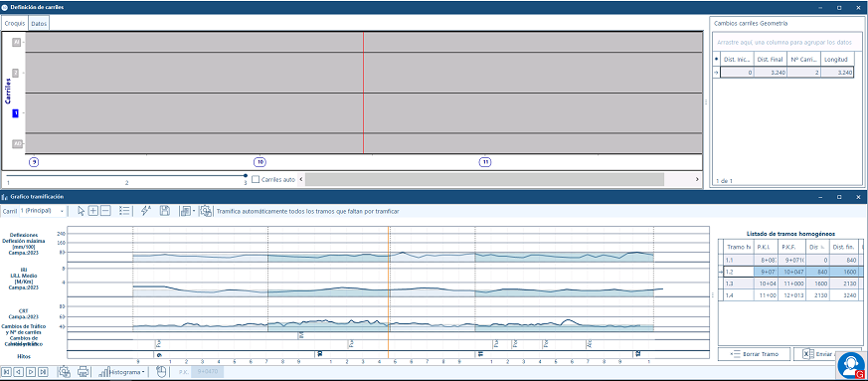Open the copy/export dropdown arrow in toolbar
Viewport: 868px width, 381px height.
194,211
